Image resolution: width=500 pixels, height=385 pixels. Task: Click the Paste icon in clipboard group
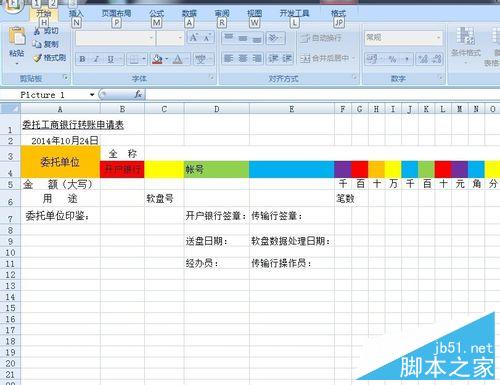(x=17, y=37)
